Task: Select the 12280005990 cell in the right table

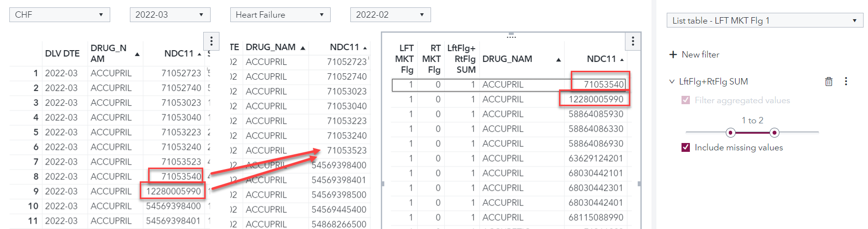Action: click(596, 99)
